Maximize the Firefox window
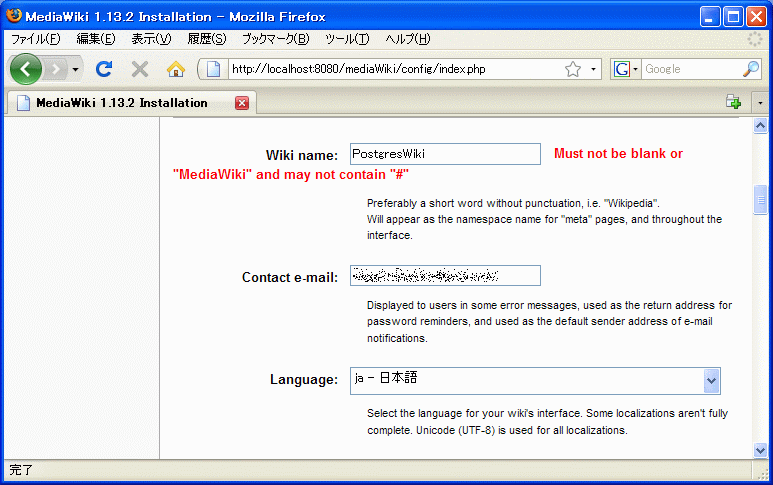773x485 pixels. (733, 17)
